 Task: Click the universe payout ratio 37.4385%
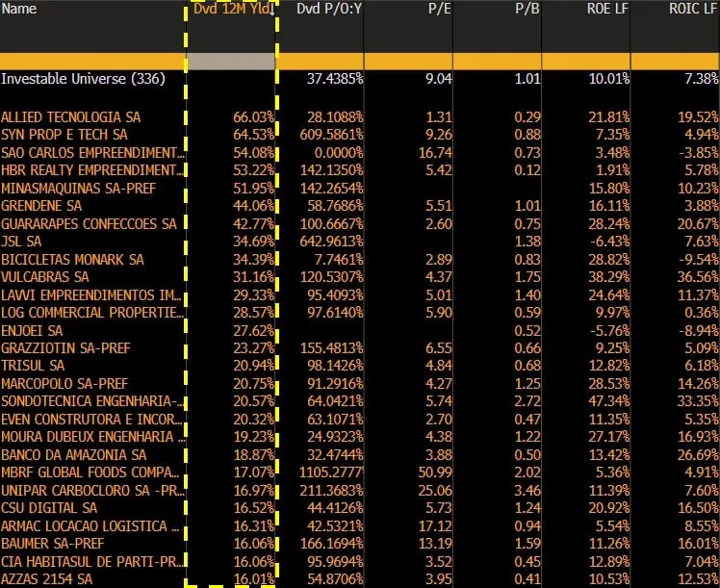[335, 79]
